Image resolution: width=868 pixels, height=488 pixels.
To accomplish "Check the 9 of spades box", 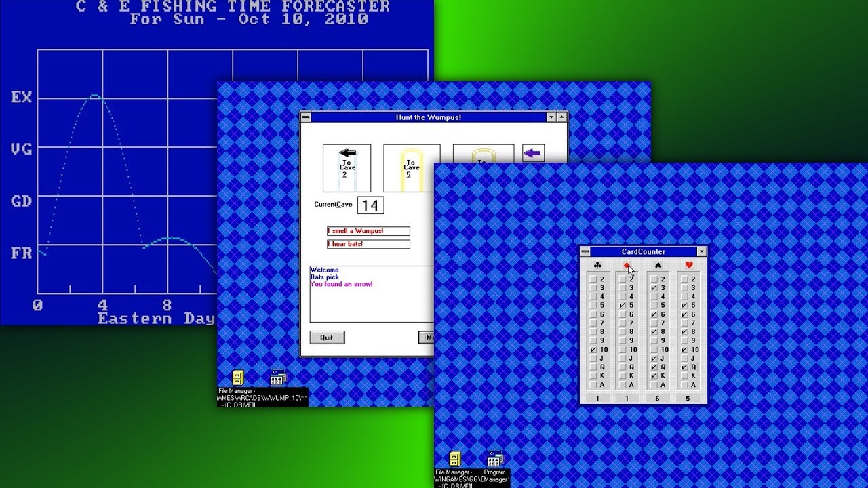I will click(x=654, y=341).
